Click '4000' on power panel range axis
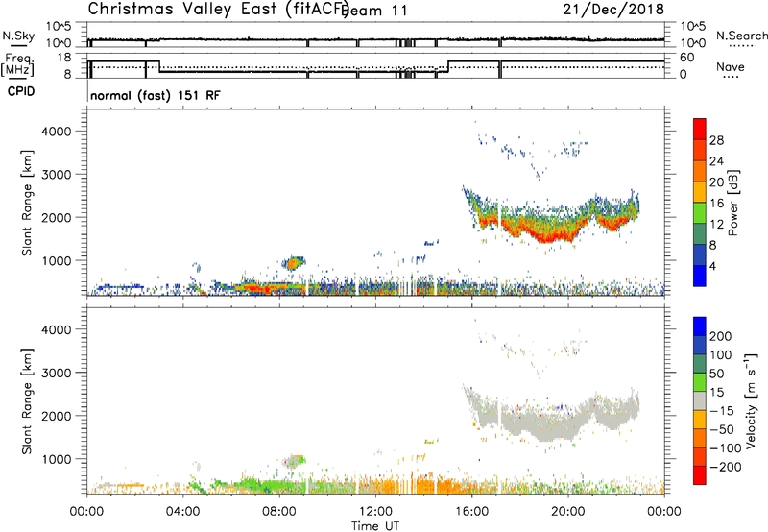This screenshot has width=768, height=532. pyautogui.click(x=57, y=132)
